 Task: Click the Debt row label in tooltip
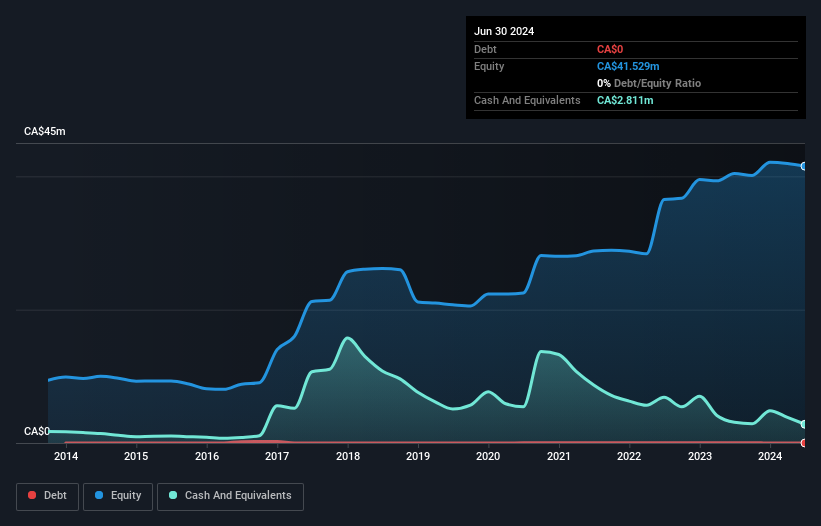[485, 50]
